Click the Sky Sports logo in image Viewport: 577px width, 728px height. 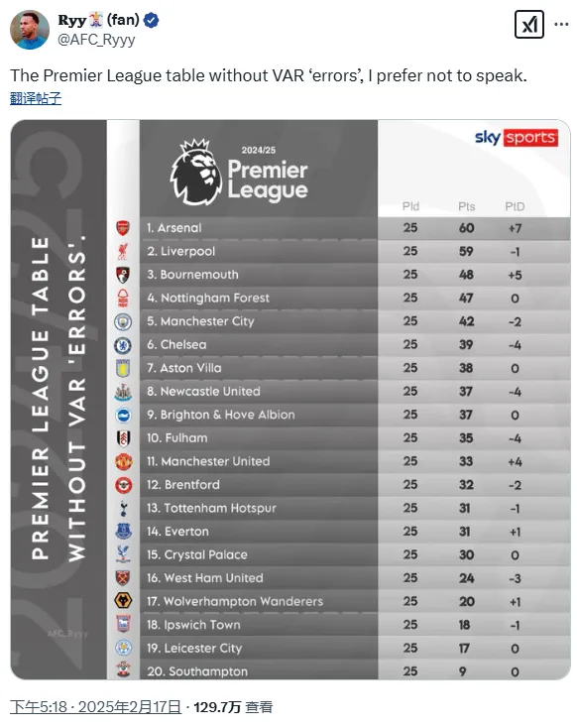pos(516,138)
